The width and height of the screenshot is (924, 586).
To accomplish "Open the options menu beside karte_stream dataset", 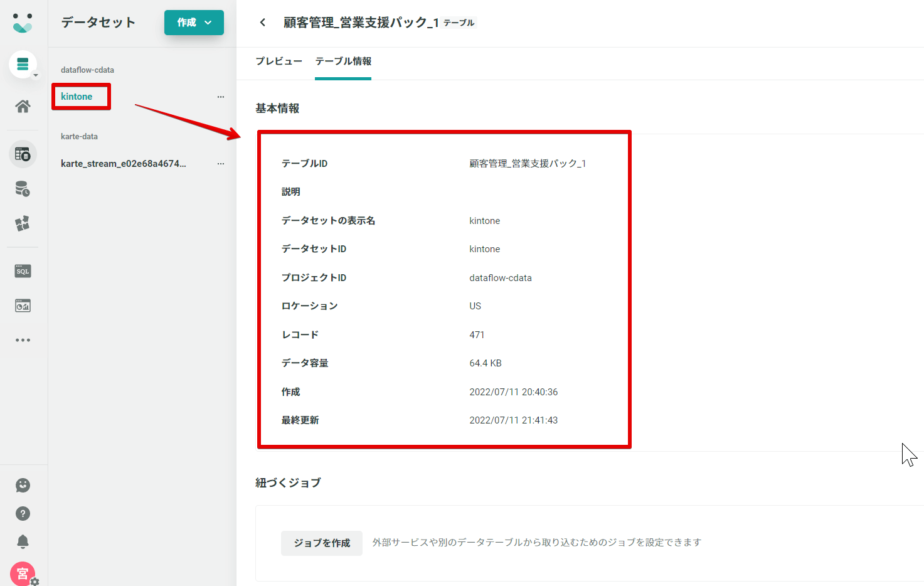I will click(x=221, y=164).
